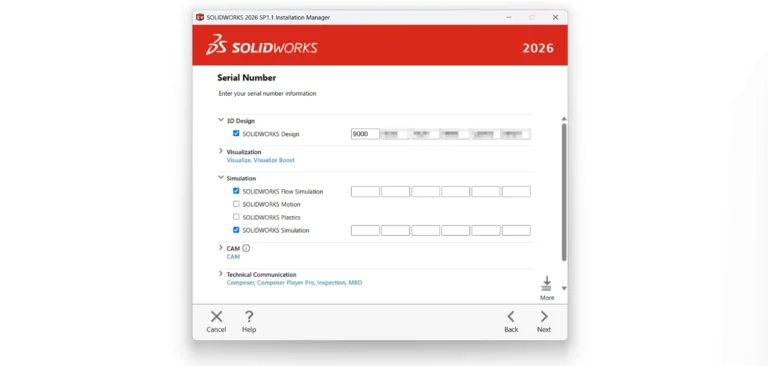The height and width of the screenshot is (366, 768).
Task: Open Help with the question mark
Action: [x=249, y=317]
